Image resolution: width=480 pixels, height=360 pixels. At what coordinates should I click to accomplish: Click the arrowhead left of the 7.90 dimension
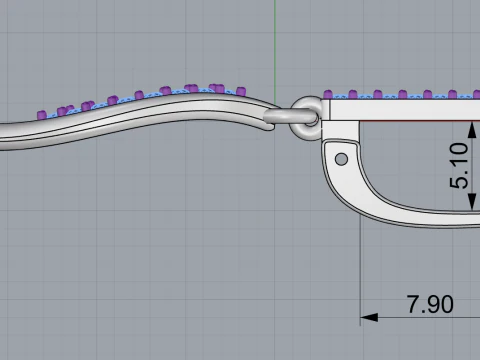pyautogui.click(x=369, y=317)
